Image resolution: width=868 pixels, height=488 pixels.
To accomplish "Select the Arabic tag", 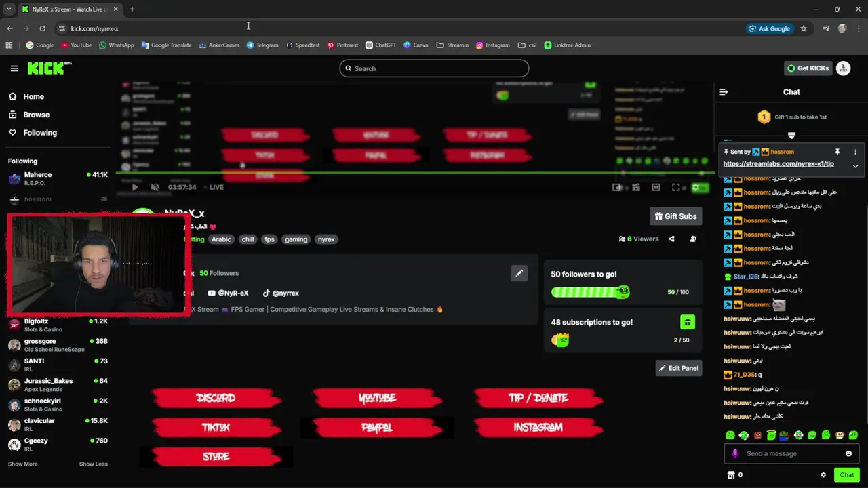I will click(x=221, y=239).
